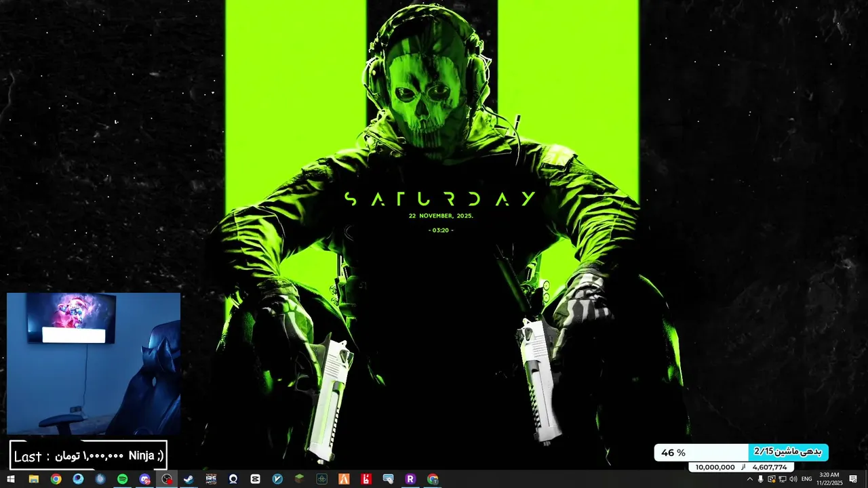Image resolution: width=868 pixels, height=488 pixels.
Task: Open the volume speaker tray icon
Action: tap(793, 479)
